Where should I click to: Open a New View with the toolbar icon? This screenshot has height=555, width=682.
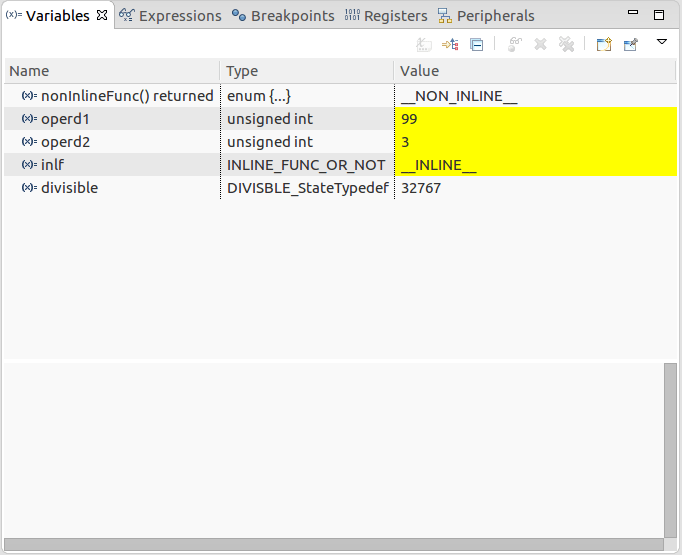[x=604, y=44]
